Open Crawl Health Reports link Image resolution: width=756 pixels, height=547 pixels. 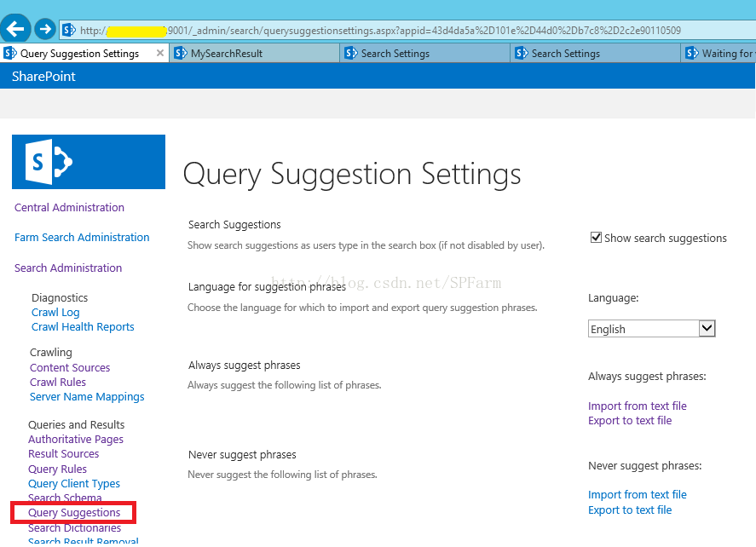pyautogui.click(x=83, y=327)
